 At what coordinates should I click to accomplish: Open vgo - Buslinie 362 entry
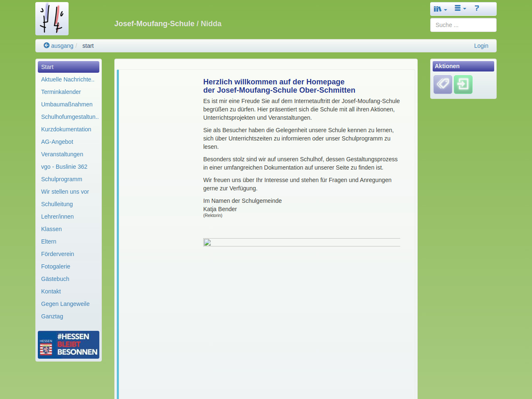(64, 167)
